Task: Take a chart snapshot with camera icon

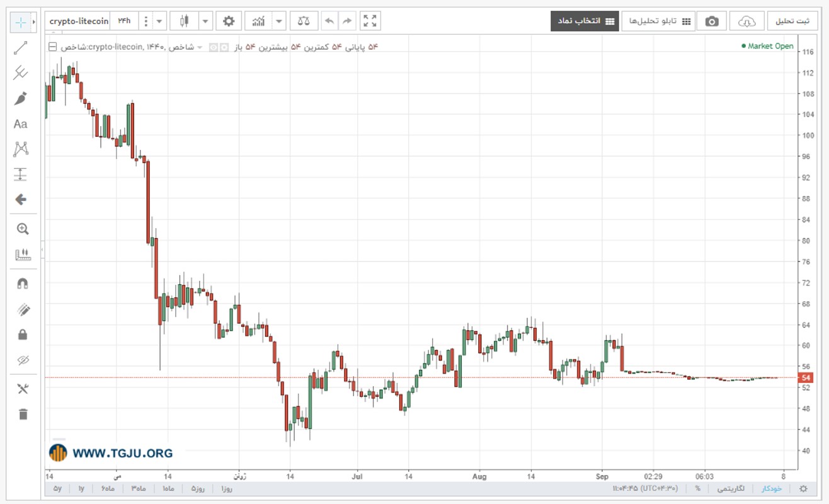Action: [x=712, y=21]
